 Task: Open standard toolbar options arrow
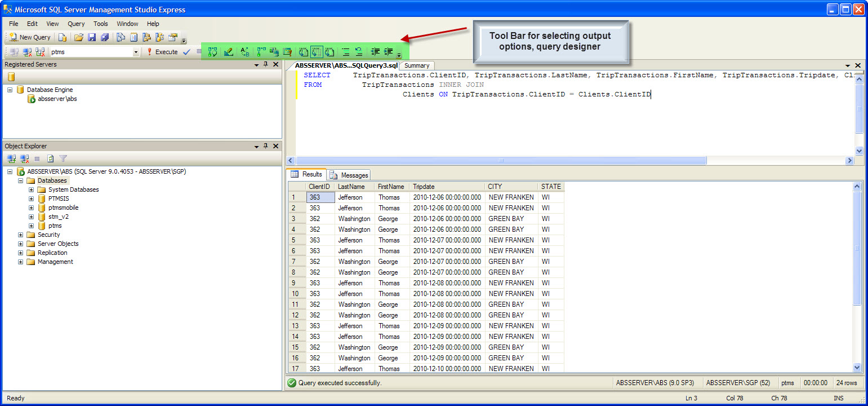[184, 40]
